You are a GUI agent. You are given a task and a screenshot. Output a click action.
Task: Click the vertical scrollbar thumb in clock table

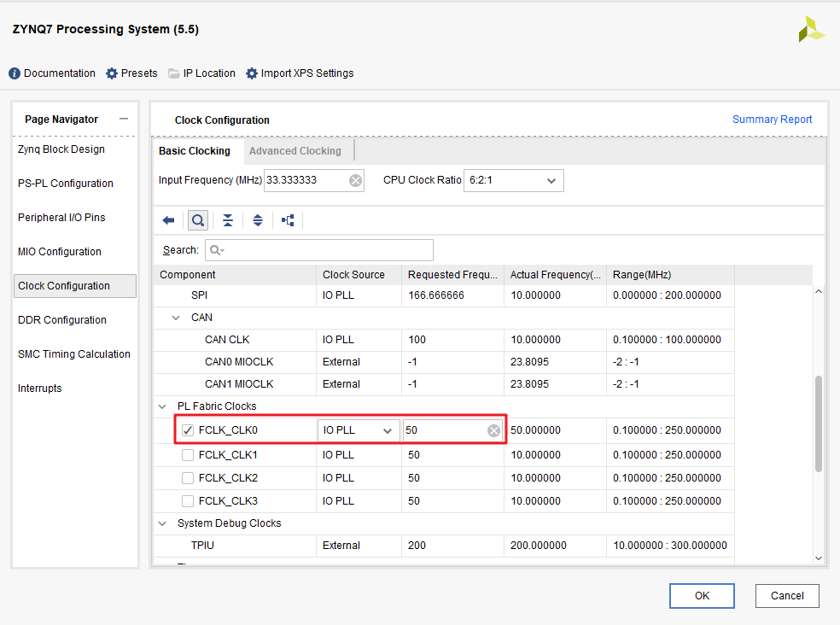pyautogui.click(x=818, y=424)
